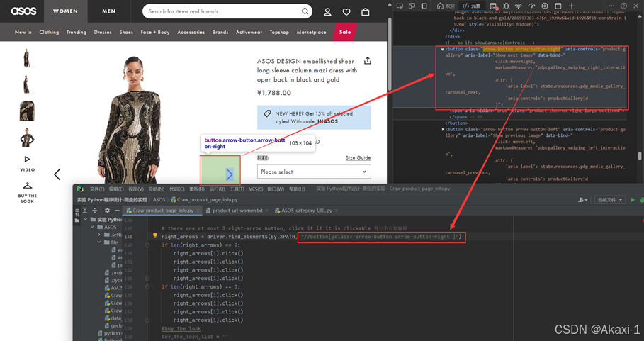Open the Buy The Look hanger icon
The image size is (644, 341).
[27, 186]
